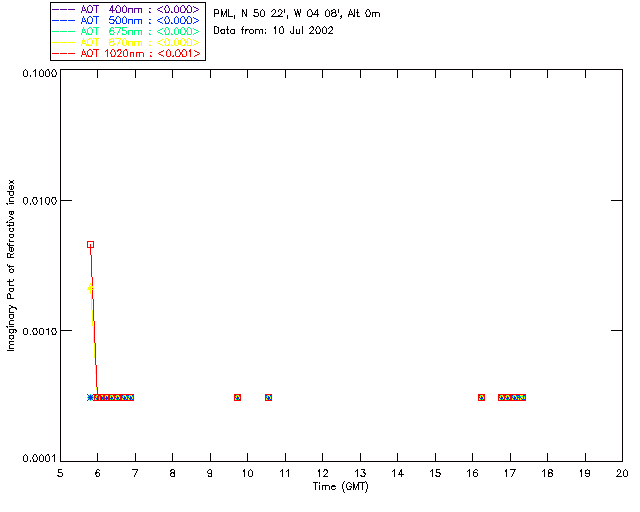Click the PML station location text
Screen dimensions: 640x512
[297, 14]
